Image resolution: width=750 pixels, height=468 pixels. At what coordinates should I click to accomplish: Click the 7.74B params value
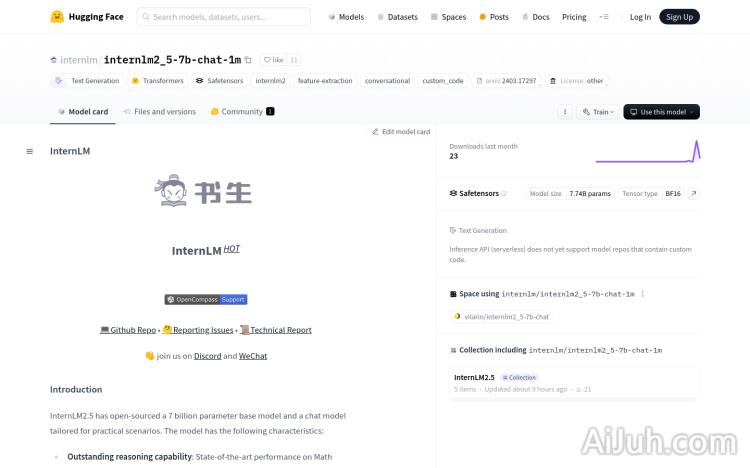pos(590,194)
